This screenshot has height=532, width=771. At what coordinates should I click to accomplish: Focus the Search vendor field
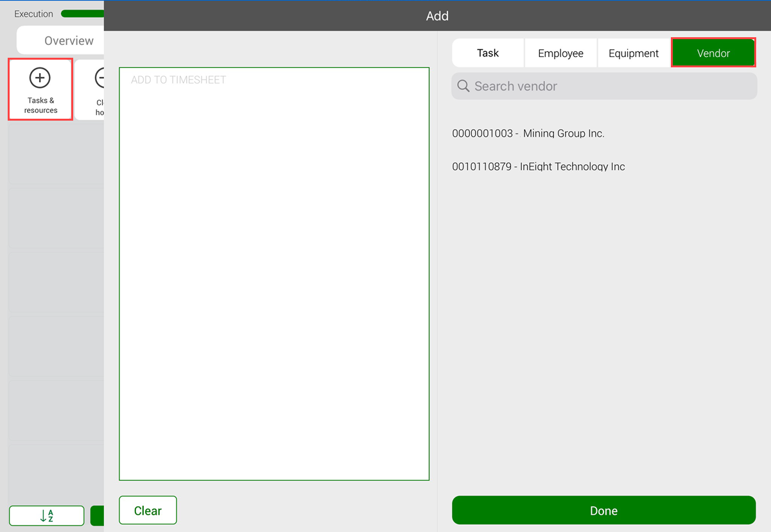tap(604, 86)
